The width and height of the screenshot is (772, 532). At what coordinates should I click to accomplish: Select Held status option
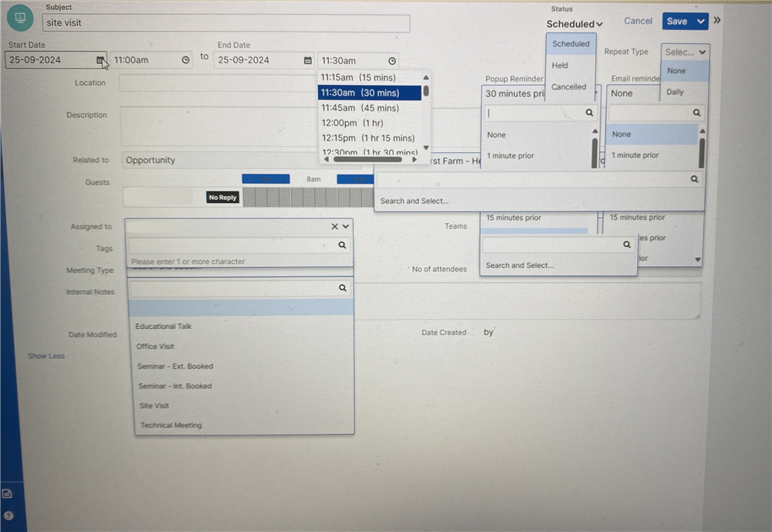point(560,65)
